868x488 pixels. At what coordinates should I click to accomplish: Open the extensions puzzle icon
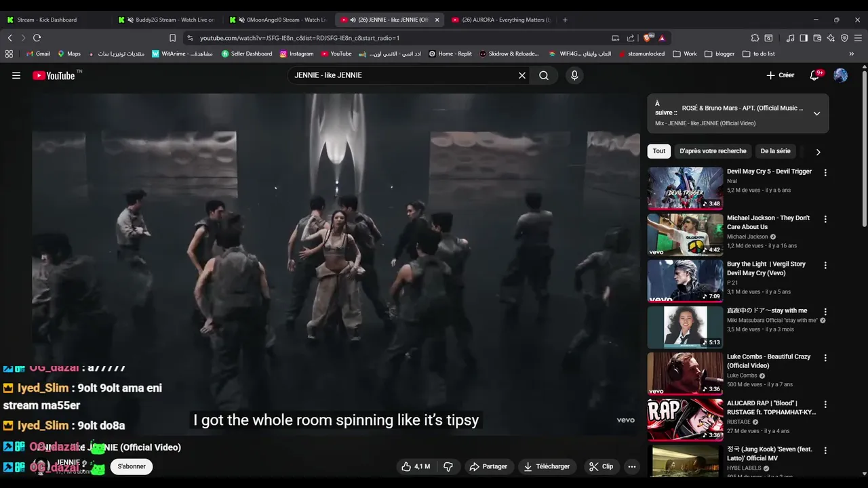click(x=755, y=38)
